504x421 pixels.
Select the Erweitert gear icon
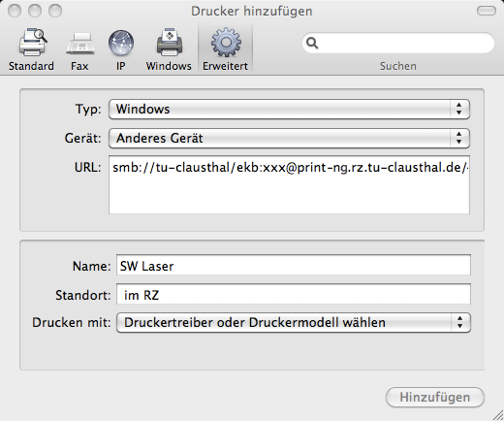pos(226,43)
